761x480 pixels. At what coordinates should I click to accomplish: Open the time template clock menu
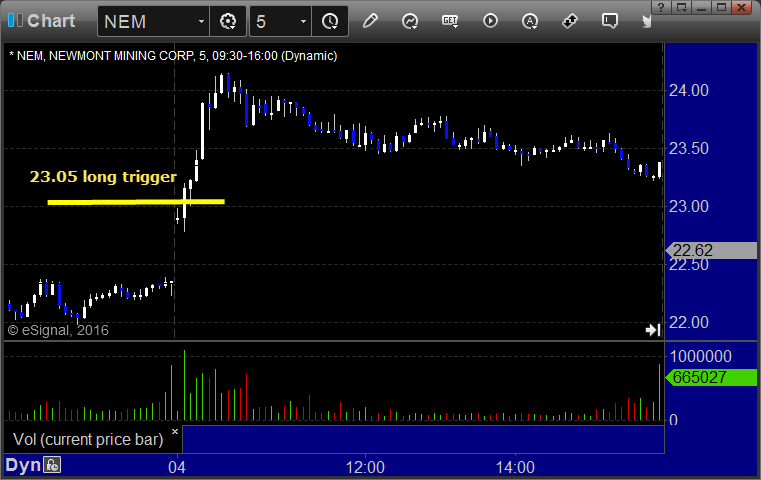331,21
